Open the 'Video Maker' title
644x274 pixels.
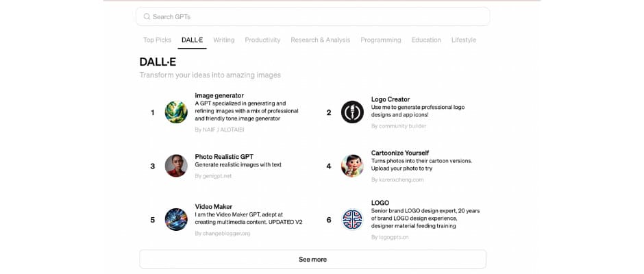coord(214,207)
